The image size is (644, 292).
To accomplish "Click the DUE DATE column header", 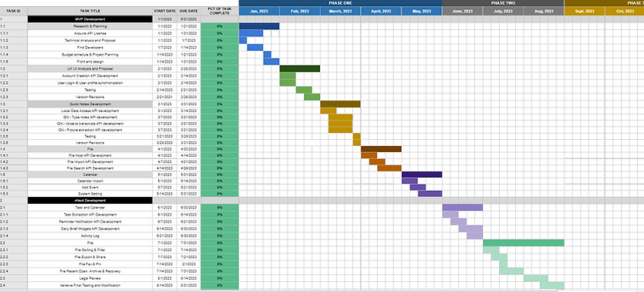I will coord(189,11).
